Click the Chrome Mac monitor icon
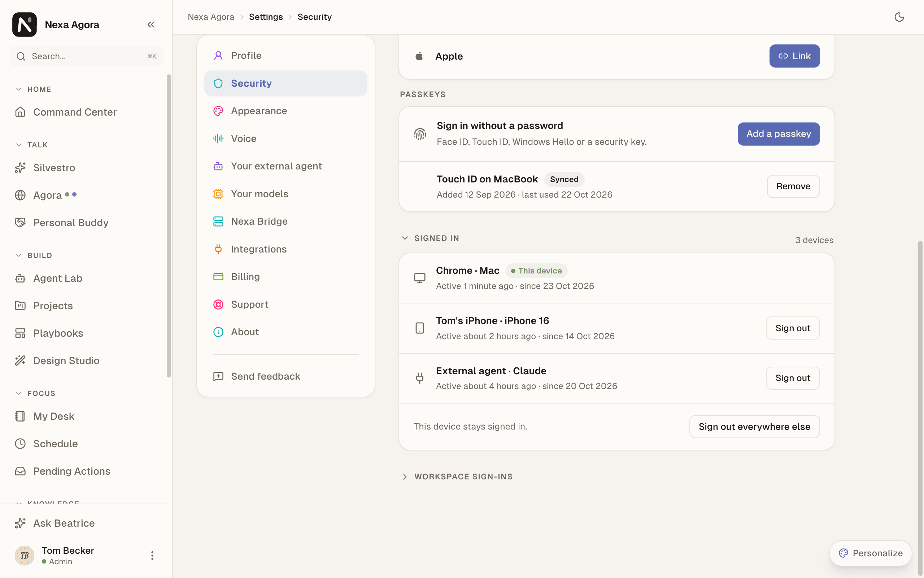The width and height of the screenshot is (924, 578). click(x=420, y=278)
